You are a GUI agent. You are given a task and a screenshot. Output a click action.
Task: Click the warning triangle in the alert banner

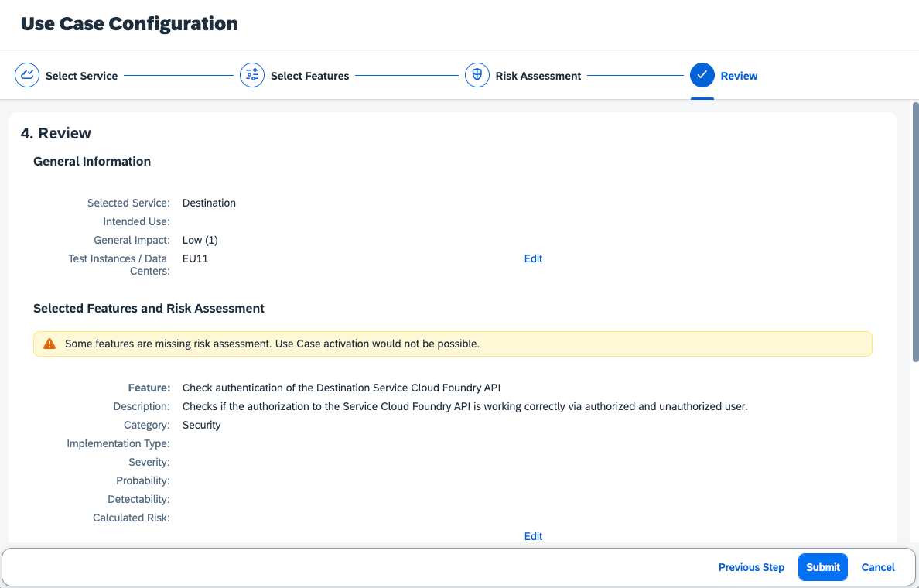[x=50, y=343]
